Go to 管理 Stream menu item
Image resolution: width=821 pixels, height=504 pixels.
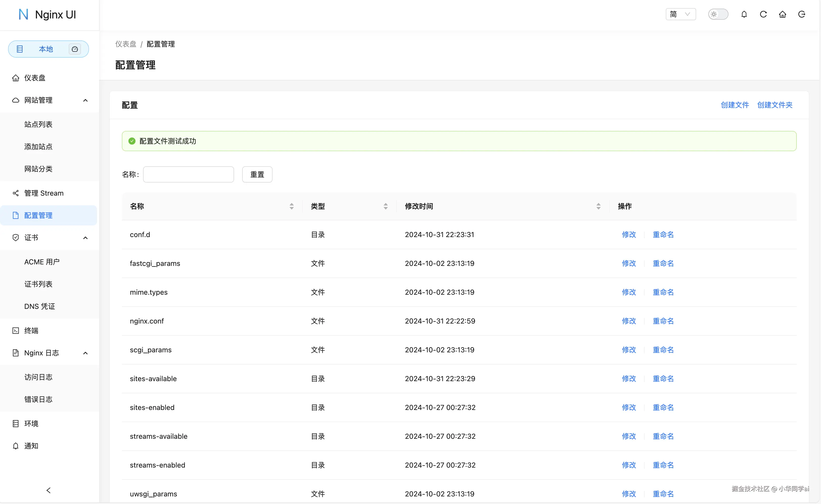pos(44,193)
